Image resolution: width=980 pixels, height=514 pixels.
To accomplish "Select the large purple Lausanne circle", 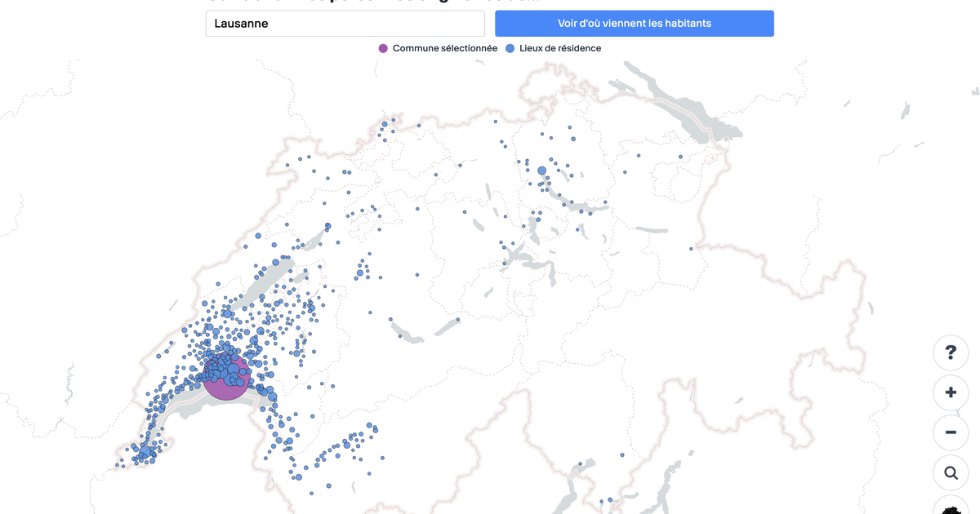I will point(224,384).
